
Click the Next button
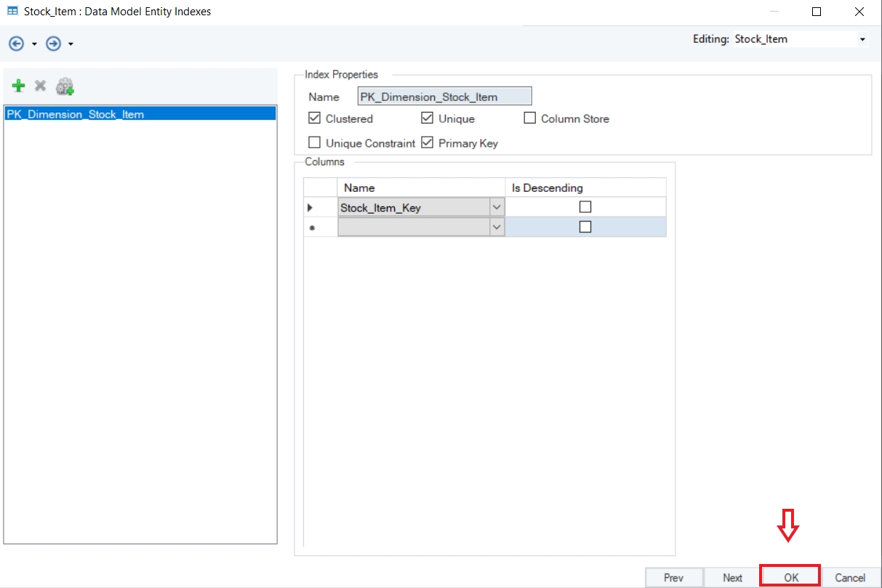(732, 578)
